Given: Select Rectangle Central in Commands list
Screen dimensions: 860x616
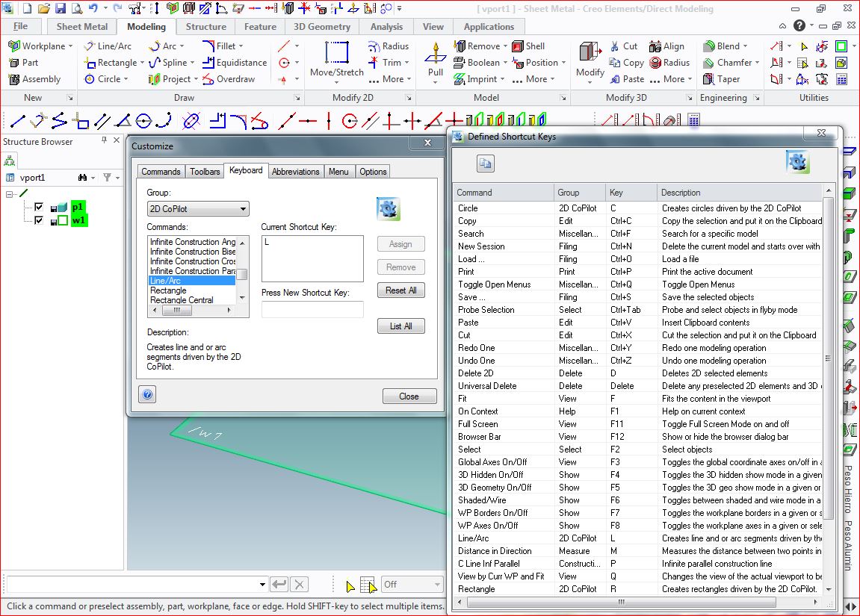Looking at the screenshot, I should point(182,299).
